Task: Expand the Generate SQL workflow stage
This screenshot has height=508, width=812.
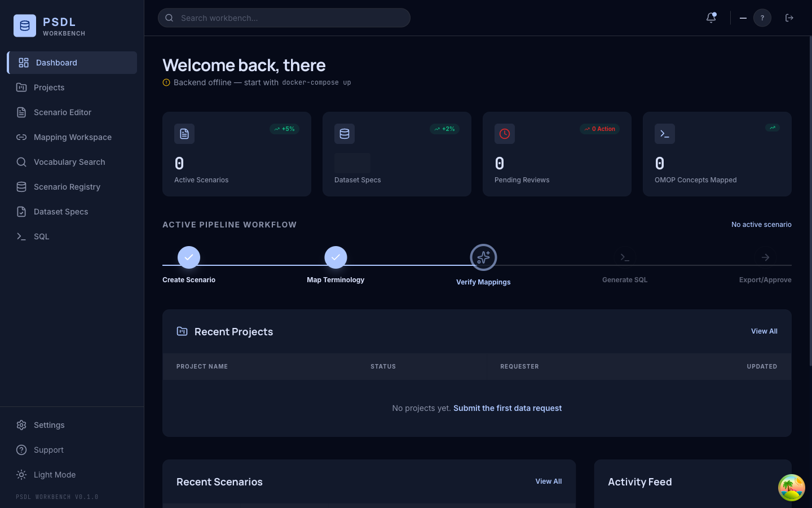Action: click(625, 257)
